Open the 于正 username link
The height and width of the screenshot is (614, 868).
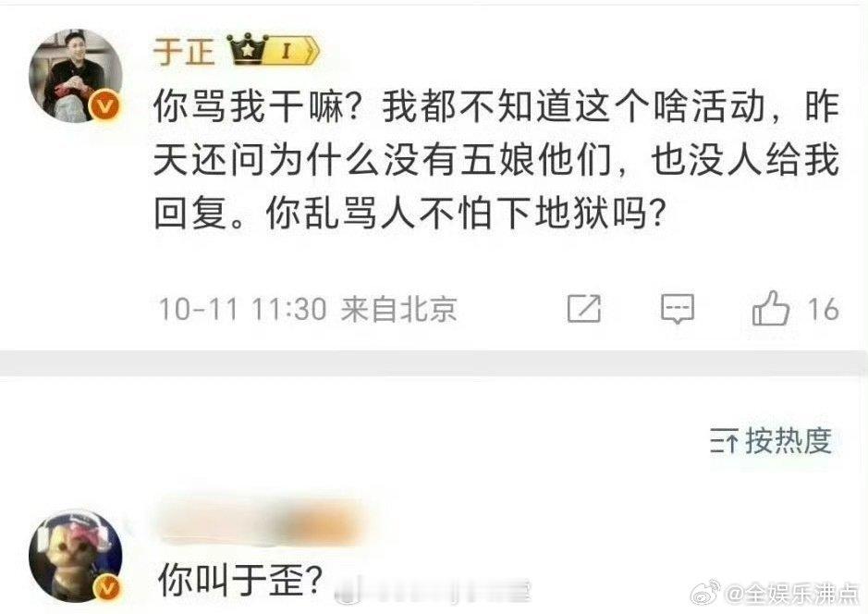coord(184,51)
